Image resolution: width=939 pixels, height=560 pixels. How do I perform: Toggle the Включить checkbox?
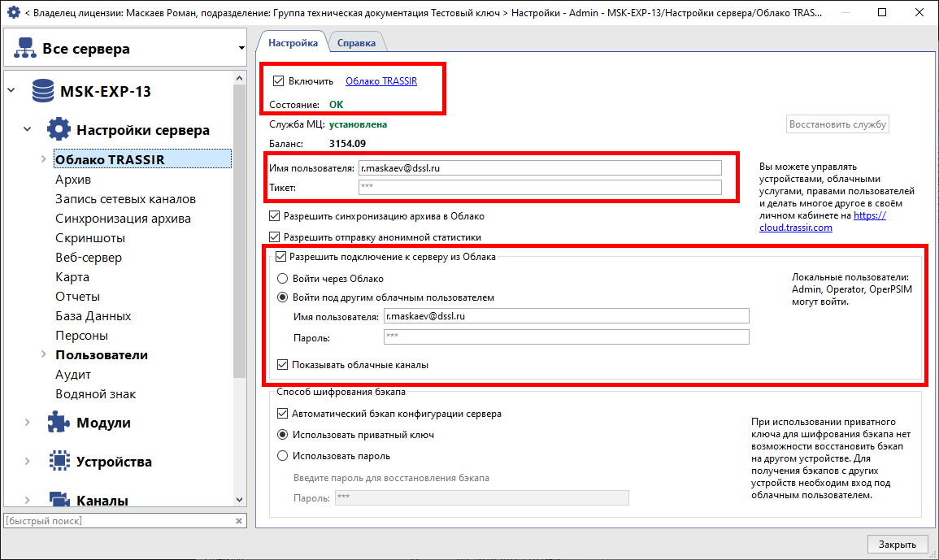(279, 80)
